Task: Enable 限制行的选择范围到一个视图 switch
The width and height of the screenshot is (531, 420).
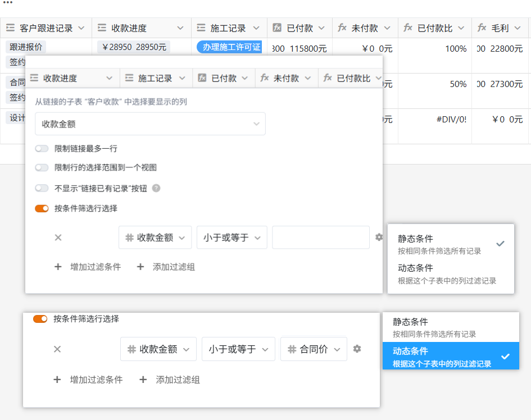Action: [42, 167]
